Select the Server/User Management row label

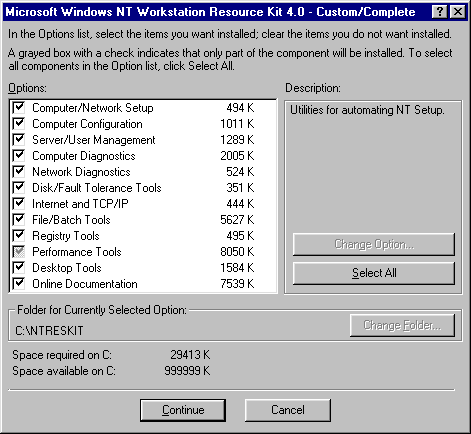94,140
